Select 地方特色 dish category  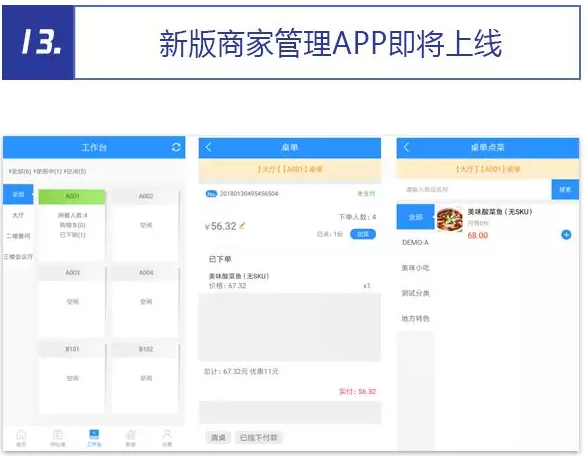click(x=415, y=319)
